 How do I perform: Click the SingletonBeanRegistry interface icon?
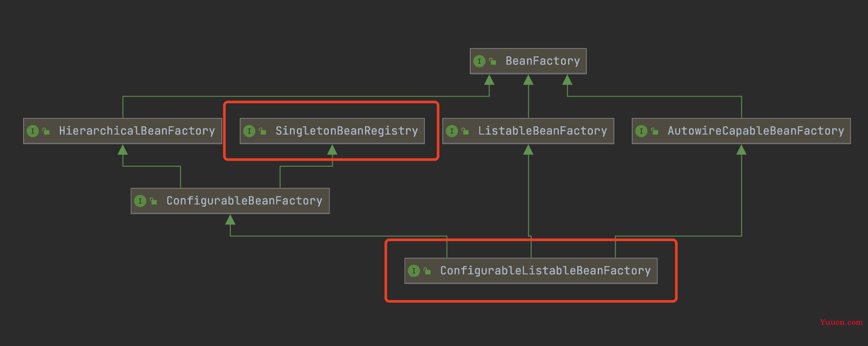(x=249, y=131)
